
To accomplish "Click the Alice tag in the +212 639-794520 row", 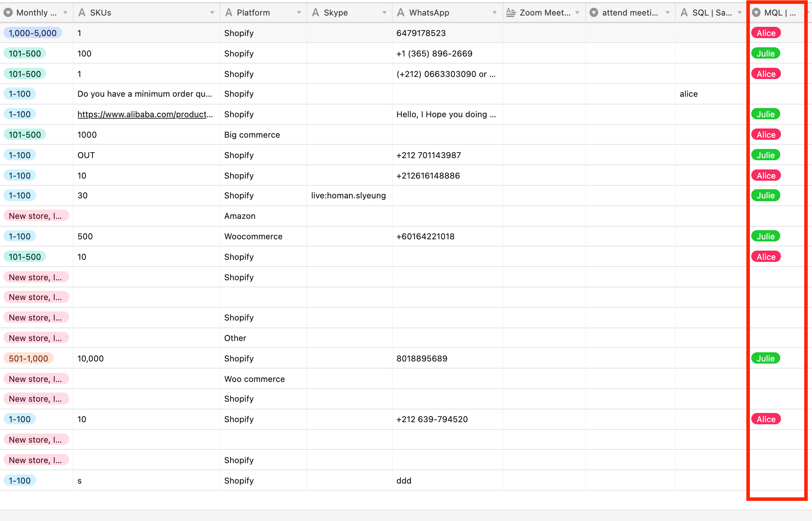I will (x=766, y=419).
